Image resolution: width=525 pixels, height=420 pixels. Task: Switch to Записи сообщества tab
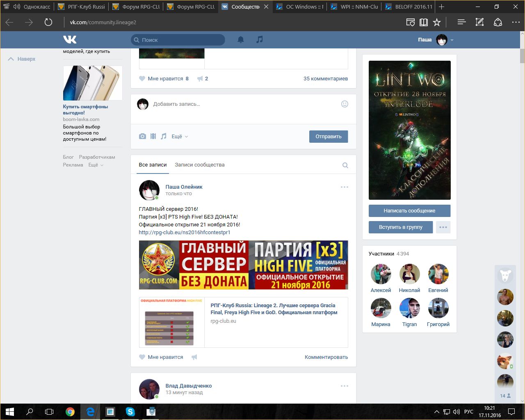(200, 165)
